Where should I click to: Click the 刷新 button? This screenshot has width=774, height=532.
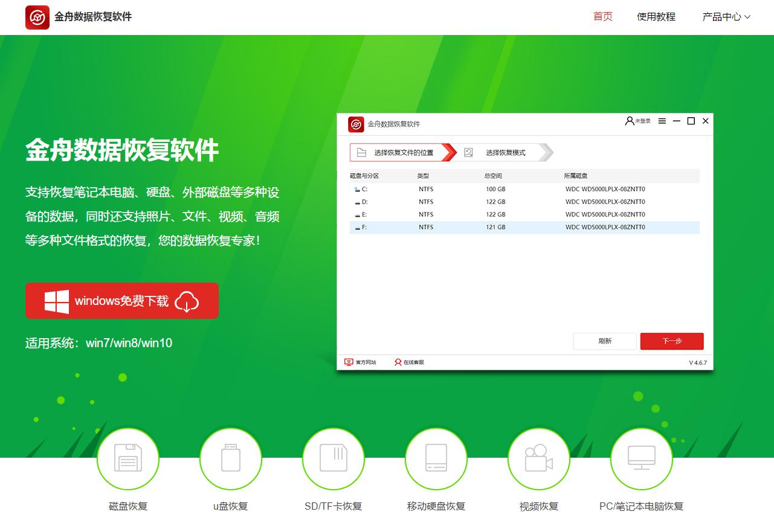point(605,341)
